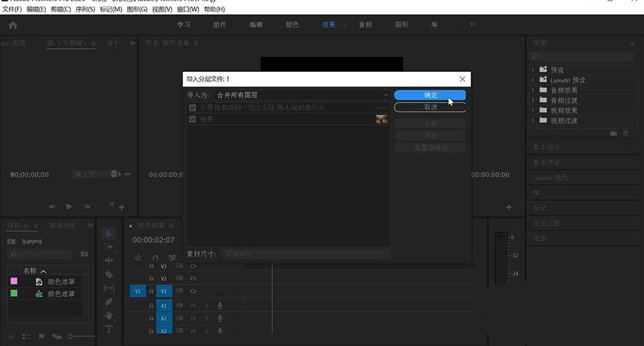Image resolution: width=644 pixels, height=346 pixels.
Task: Toggle the 背景 layer checkbox
Action: (x=192, y=119)
